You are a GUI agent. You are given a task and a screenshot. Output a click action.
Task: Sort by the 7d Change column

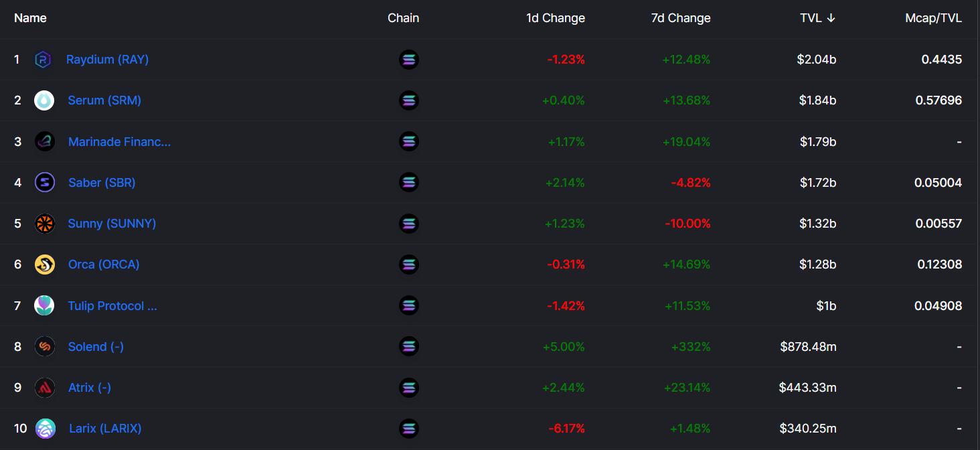pyautogui.click(x=681, y=18)
